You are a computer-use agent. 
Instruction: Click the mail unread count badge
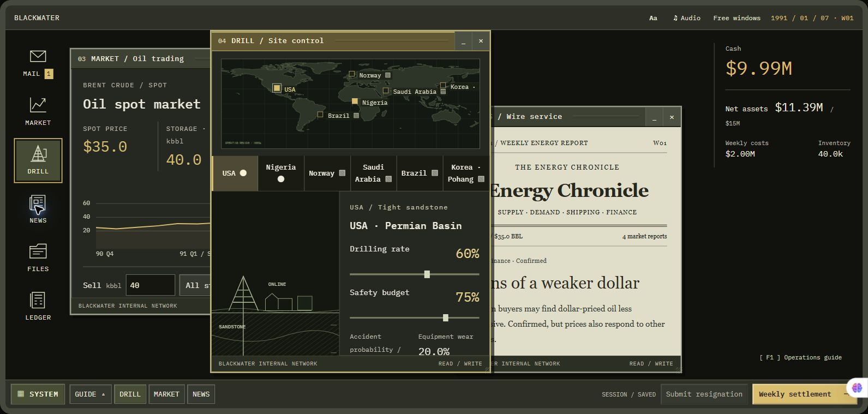(49, 74)
